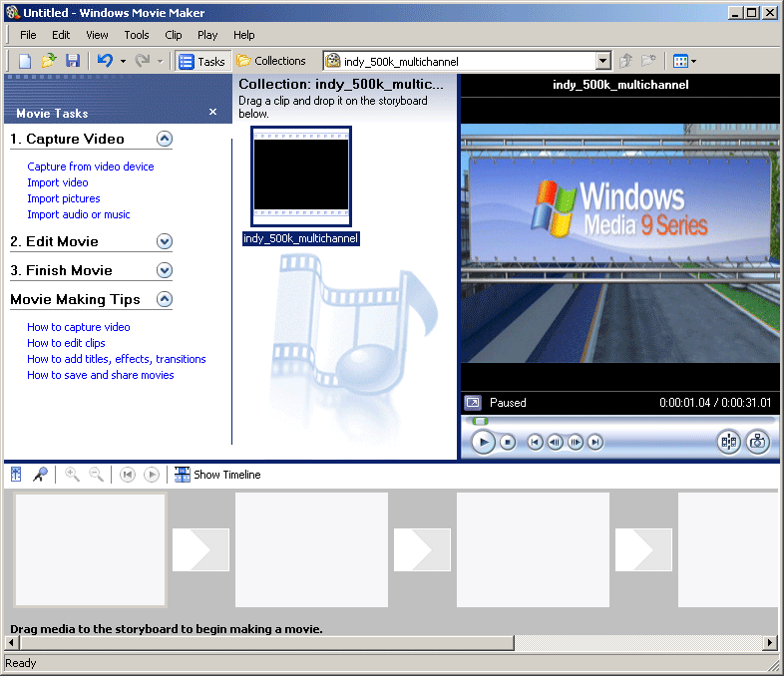Zoom out on the timeline
784x676 pixels.
(96, 475)
